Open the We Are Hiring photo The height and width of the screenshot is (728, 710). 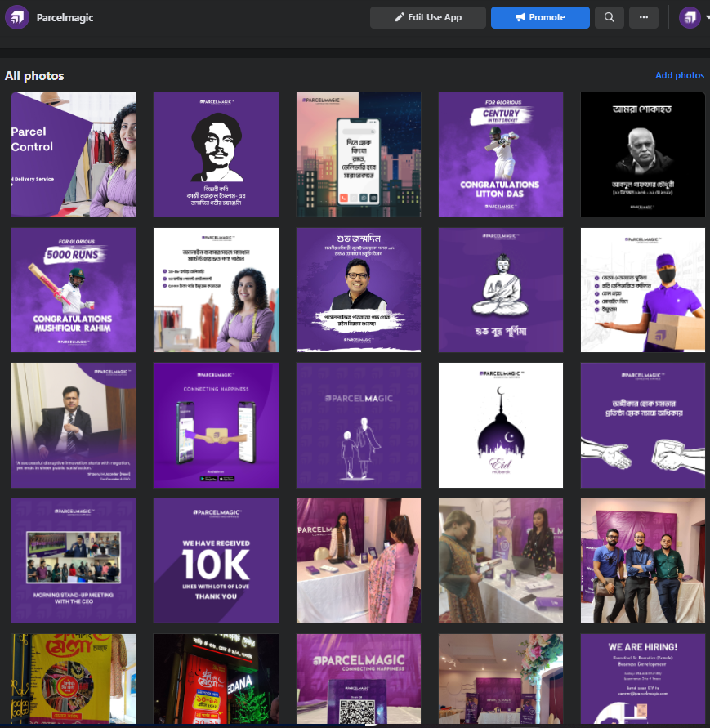click(643, 679)
